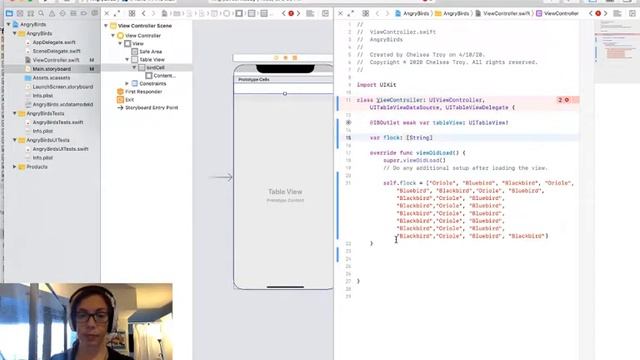Add a new editor beside code editor
640x360 pixels.
(632, 13)
